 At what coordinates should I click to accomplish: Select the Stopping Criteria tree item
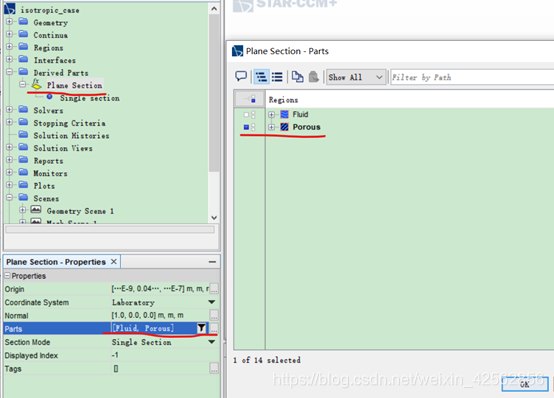pos(69,123)
